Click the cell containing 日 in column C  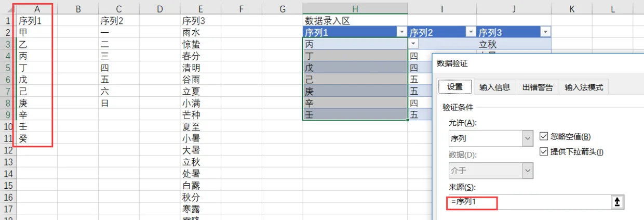coord(119,103)
